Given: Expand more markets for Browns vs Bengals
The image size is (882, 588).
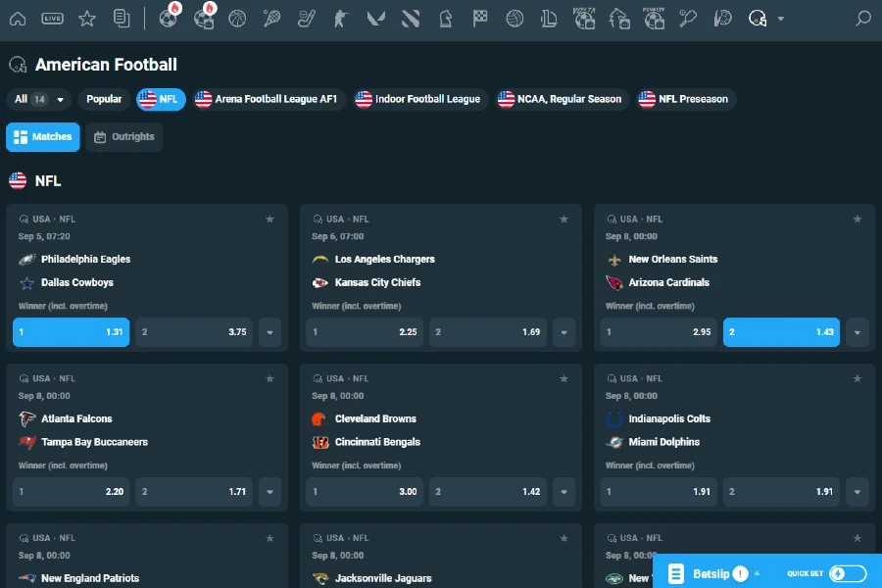Looking at the screenshot, I should coord(563,492).
